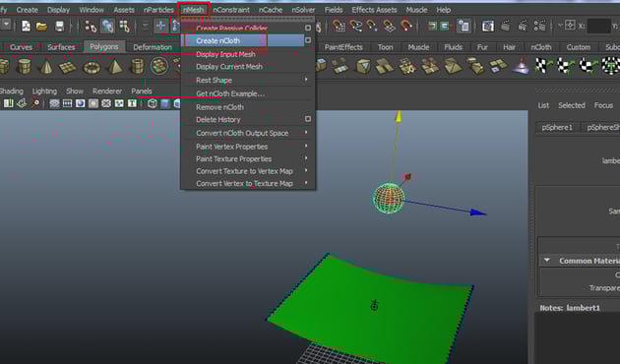Click the Sculpt Geometry shelf icon

[x=522, y=66]
